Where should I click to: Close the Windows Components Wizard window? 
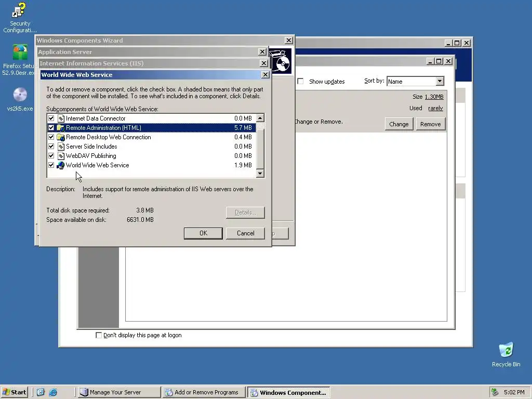[289, 40]
